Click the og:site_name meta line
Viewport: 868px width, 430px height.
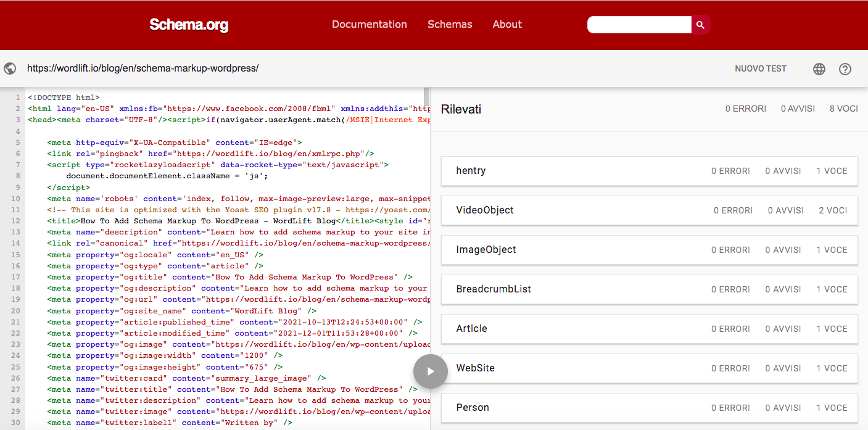click(181, 311)
